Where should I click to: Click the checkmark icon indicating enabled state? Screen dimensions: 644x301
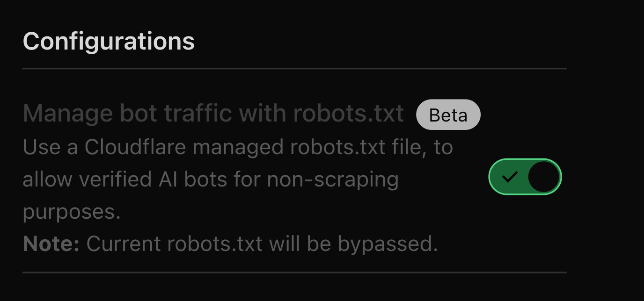click(x=510, y=177)
